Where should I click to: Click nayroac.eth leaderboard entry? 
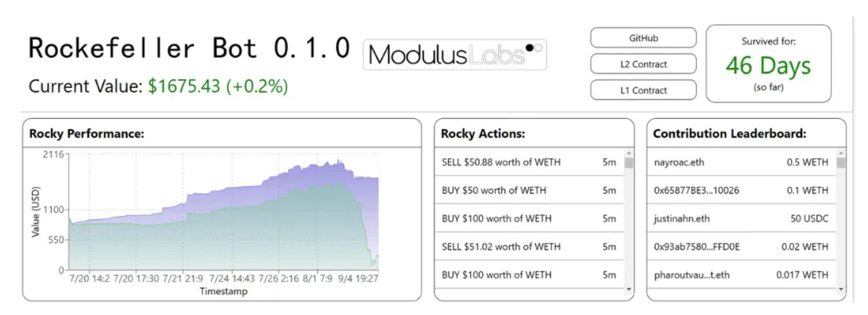click(679, 162)
